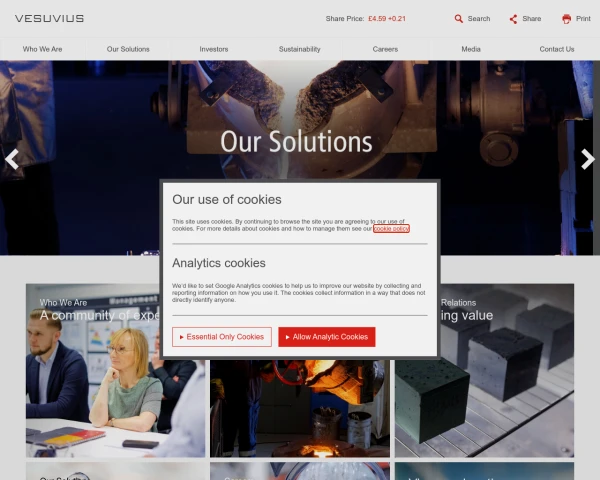This screenshot has width=600, height=480.
Task: Open the Investors menu item
Action: coord(214,49)
